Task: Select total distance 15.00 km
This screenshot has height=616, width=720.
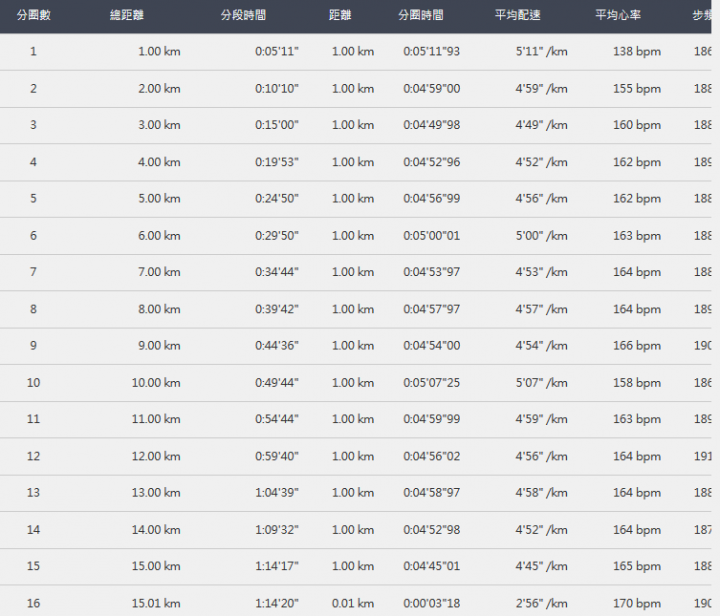Action: coord(156,566)
